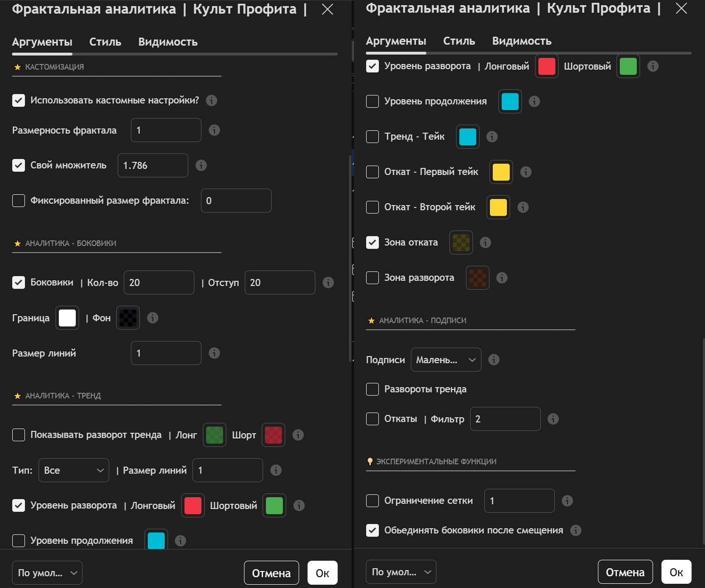Disable Использовать кастомные настройки checkbox
The width and height of the screenshot is (705, 588).
18,100
